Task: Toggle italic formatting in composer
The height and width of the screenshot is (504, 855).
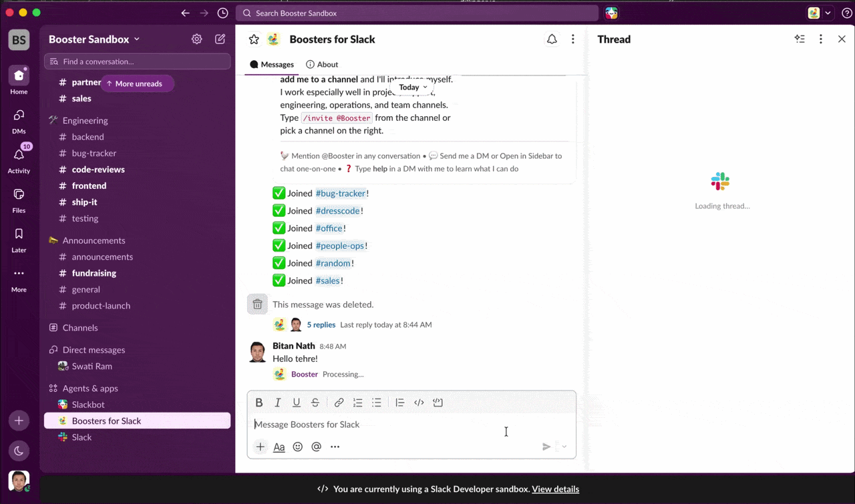Action: coord(278,403)
